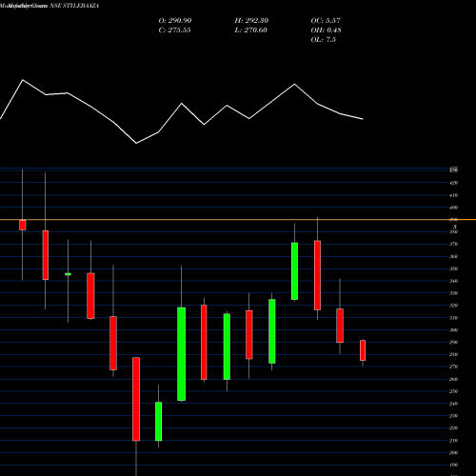476x476 pixels.
Task: Click the 270 price axis label
Action: 454,367
